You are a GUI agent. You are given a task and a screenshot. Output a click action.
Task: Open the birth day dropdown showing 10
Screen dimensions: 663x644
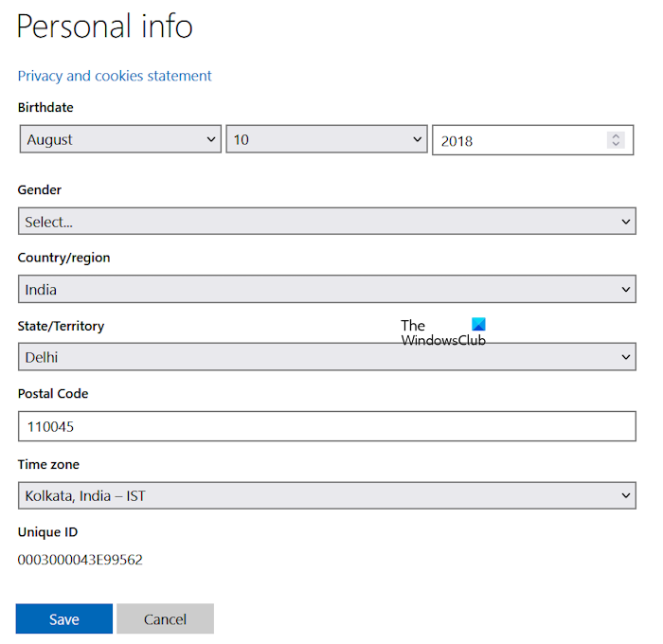(327, 139)
